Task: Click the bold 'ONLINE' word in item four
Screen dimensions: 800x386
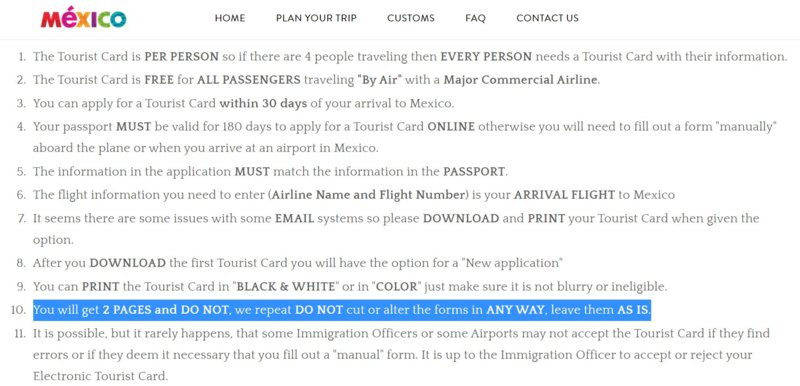Action: tap(451, 126)
